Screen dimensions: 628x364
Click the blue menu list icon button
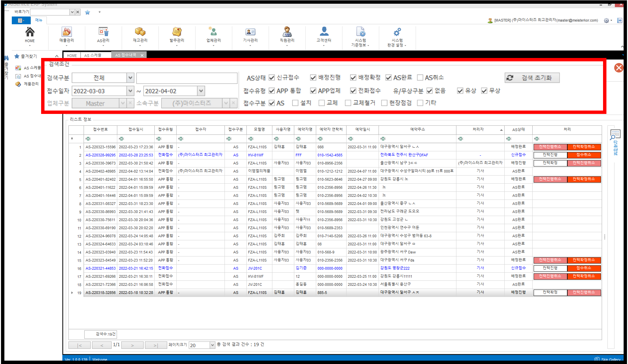point(21,21)
